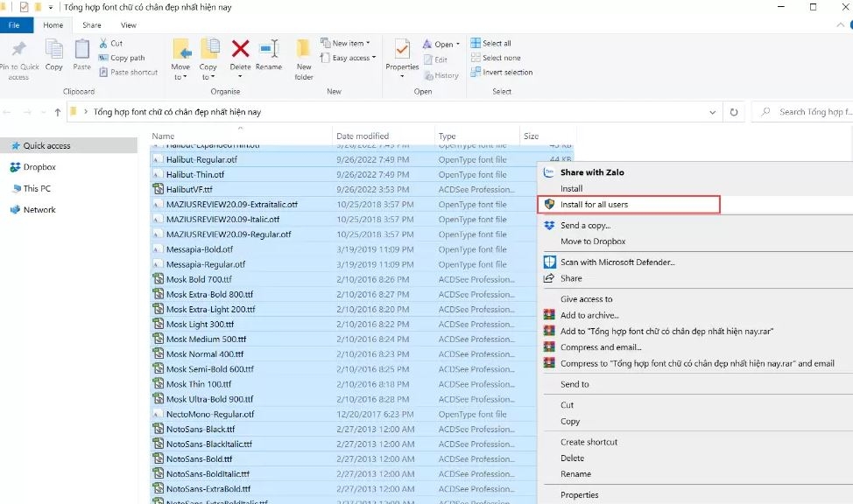Choose Move to Dropbox
Image resolution: width=853 pixels, height=504 pixels.
[695, 241]
